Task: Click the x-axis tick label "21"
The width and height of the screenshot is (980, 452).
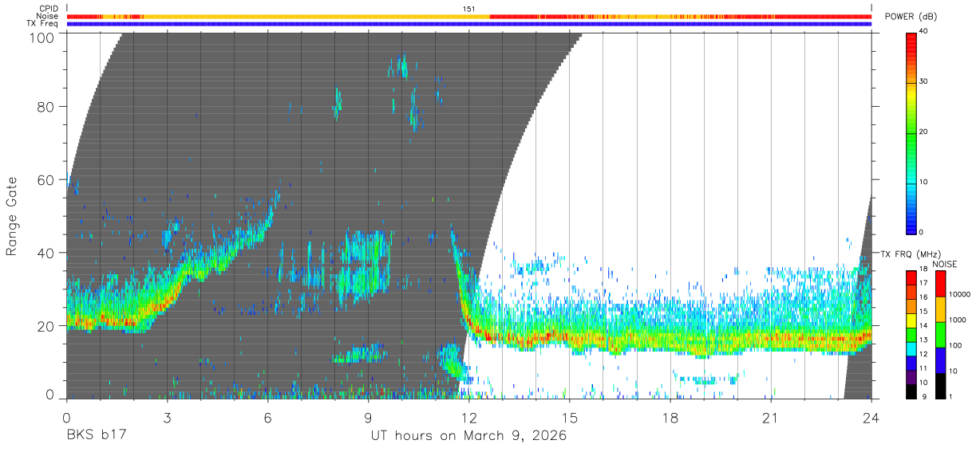Action: (770, 417)
